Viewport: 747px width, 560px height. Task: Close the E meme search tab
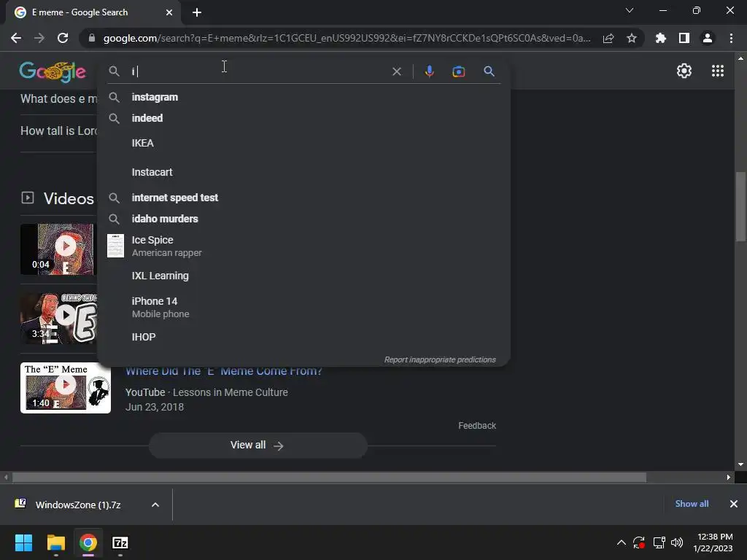point(169,12)
